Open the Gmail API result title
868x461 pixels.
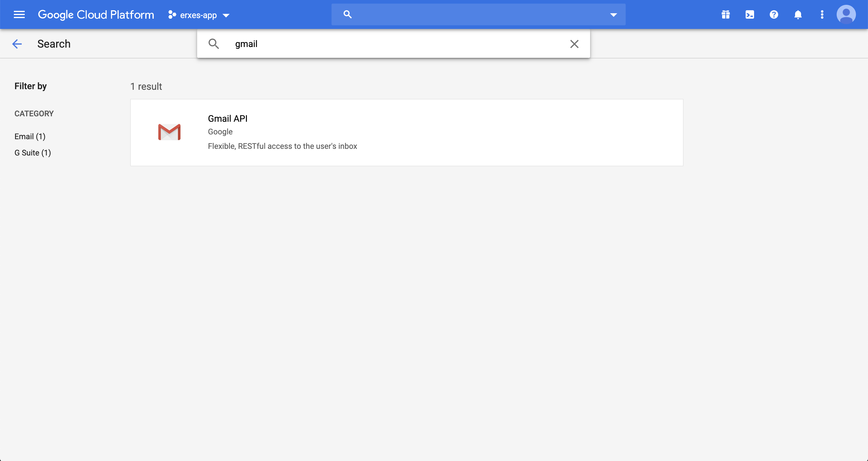(x=228, y=119)
